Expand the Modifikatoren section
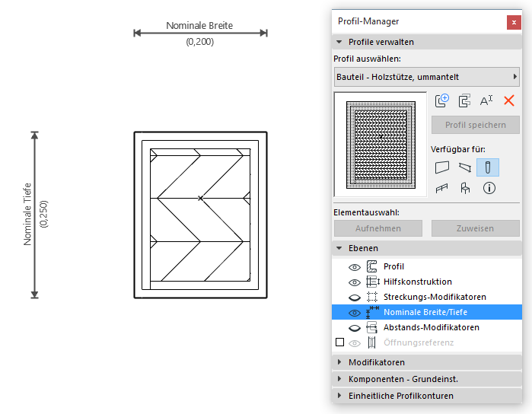 click(x=339, y=362)
